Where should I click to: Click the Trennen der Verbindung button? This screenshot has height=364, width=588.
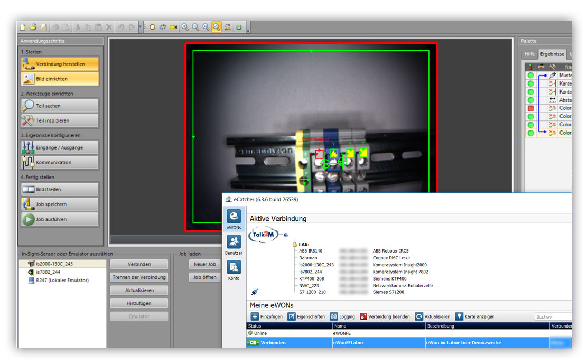pos(139,277)
